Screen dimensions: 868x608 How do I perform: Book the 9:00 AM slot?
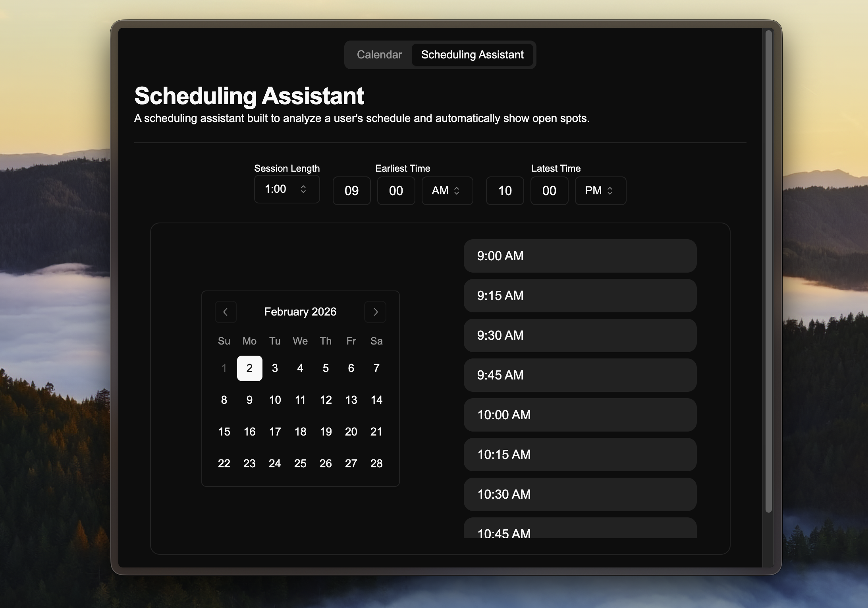coord(579,256)
